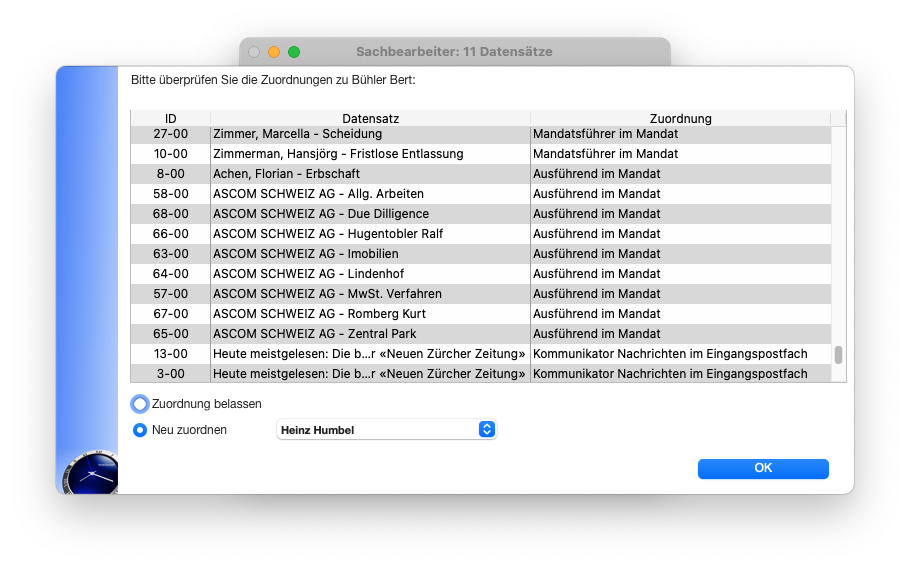Click the table's vertical scrollbar thumb
This screenshot has width=910, height=568.
(x=838, y=355)
